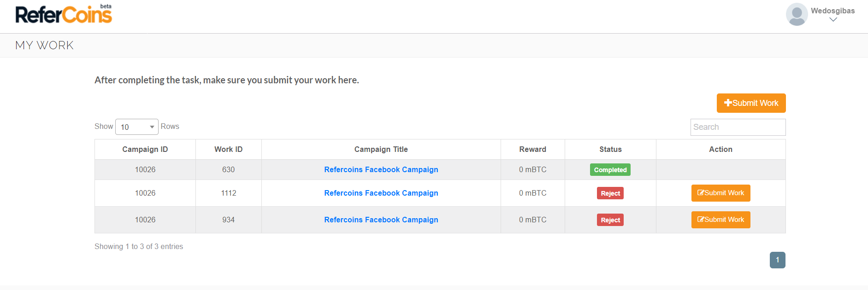Click the Reject badge in work 934 row
868x290 pixels.
pyautogui.click(x=610, y=220)
